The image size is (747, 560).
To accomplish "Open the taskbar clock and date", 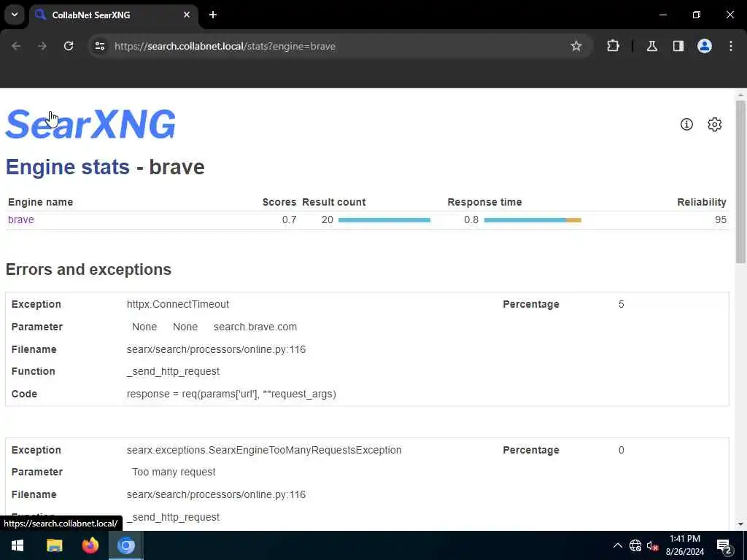I will (685, 545).
